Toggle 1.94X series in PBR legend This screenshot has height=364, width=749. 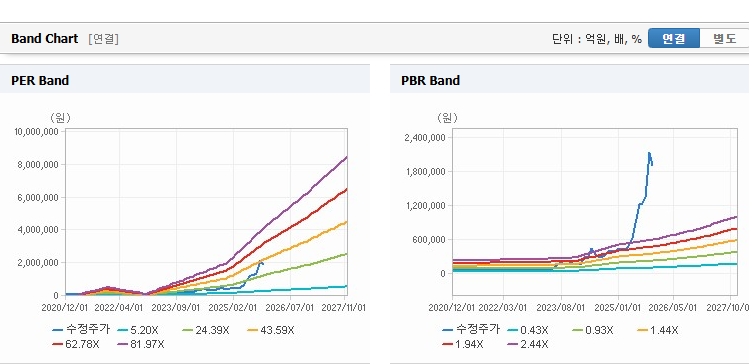[463, 344]
